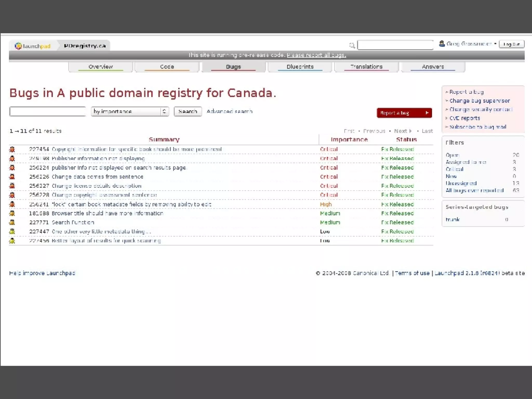Select the Unassigned filter
Screen dimensions: 532x399
pos(461,183)
